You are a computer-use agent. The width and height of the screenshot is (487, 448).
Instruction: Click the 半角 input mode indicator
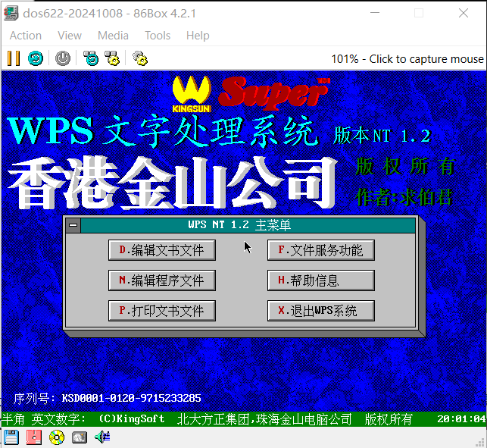point(13,419)
